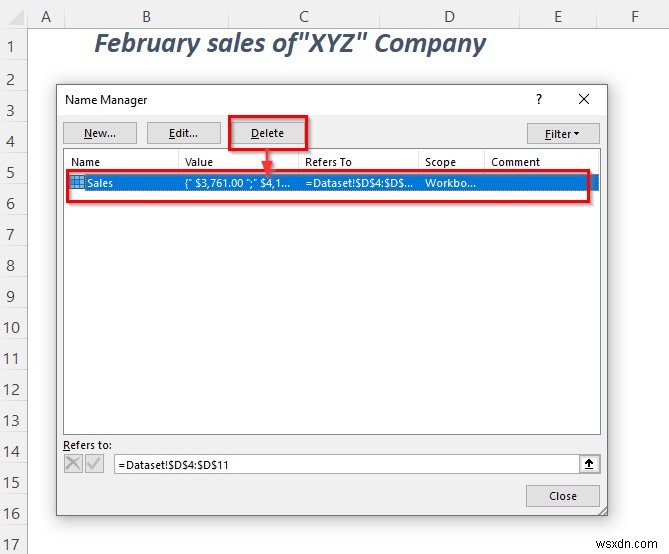Select the Sales named range row

pyautogui.click(x=334, y=183)
